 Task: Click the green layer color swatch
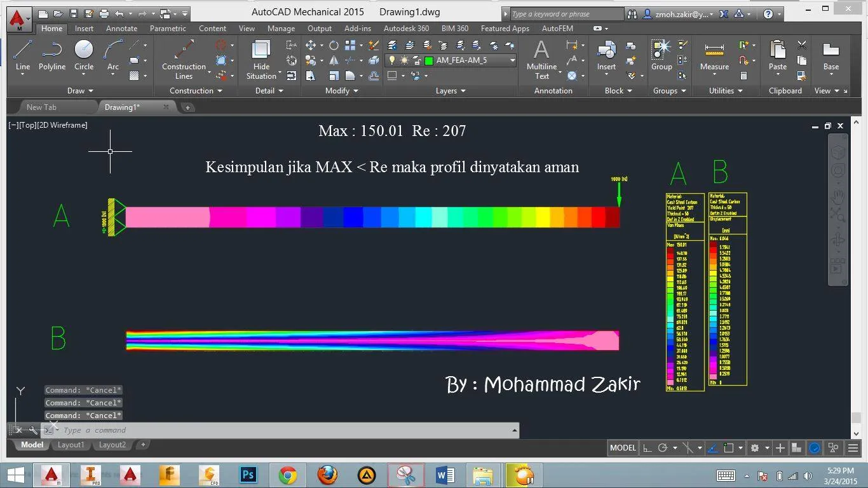[429, 60]
